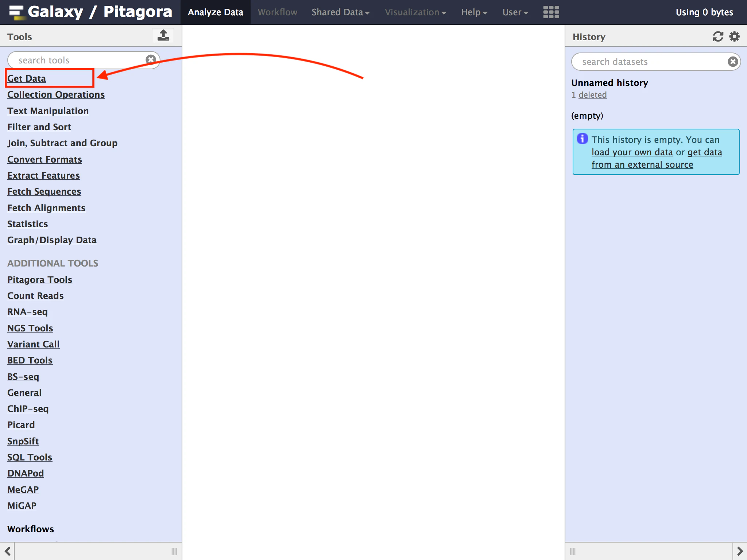Click the 'deleted' link in history
The image size is (747, 560).
coord(592,95)
